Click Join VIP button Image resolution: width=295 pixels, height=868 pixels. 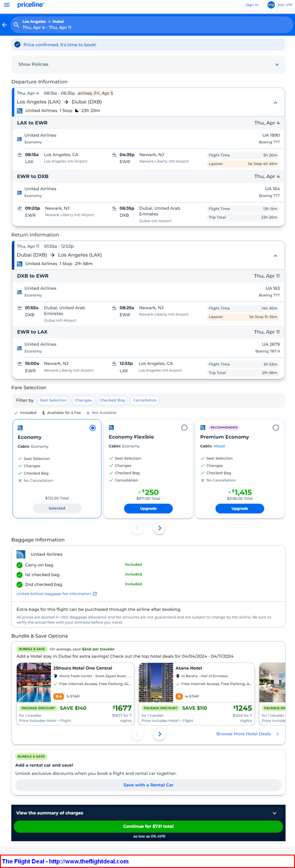(x=280, y=5)
